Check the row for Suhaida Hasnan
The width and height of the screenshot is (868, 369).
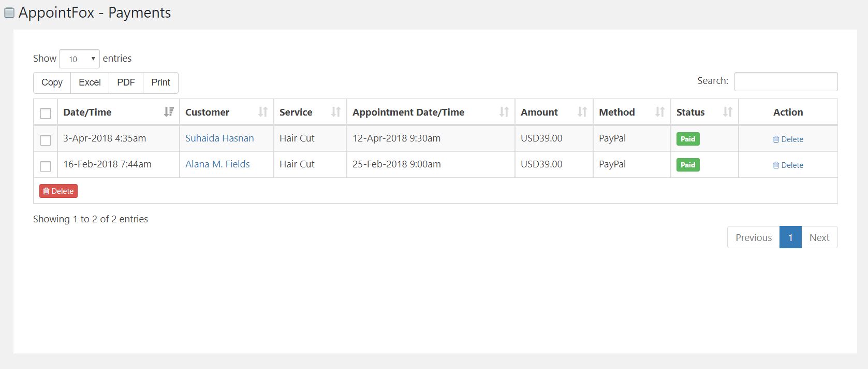tap(46, 140)
